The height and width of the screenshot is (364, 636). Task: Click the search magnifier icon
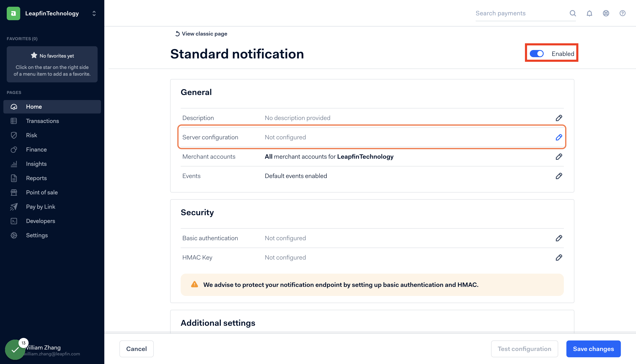(x=573, y=13)
